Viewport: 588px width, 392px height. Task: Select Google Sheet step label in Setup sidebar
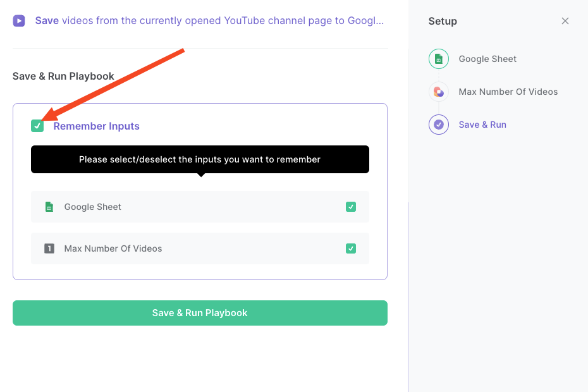click(x=487, y=59)
